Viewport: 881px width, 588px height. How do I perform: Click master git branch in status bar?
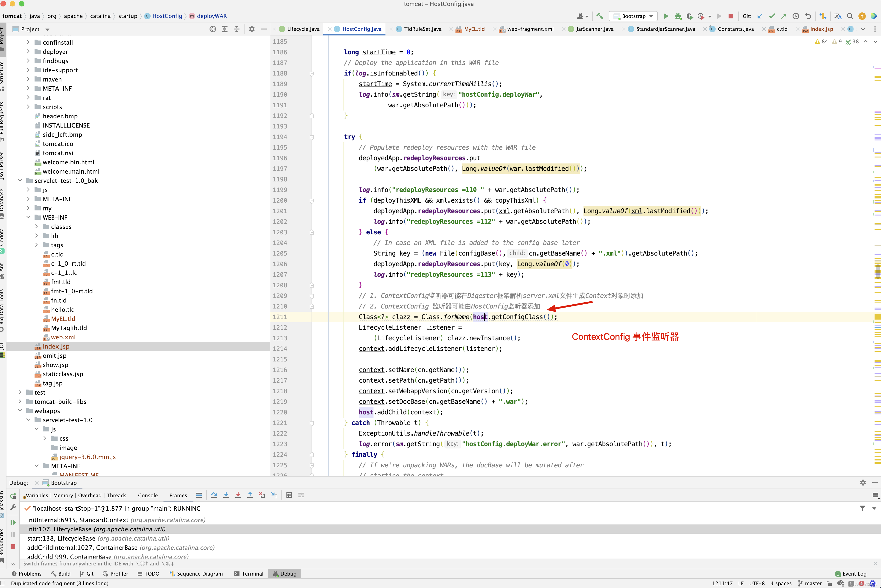[809, 583]
